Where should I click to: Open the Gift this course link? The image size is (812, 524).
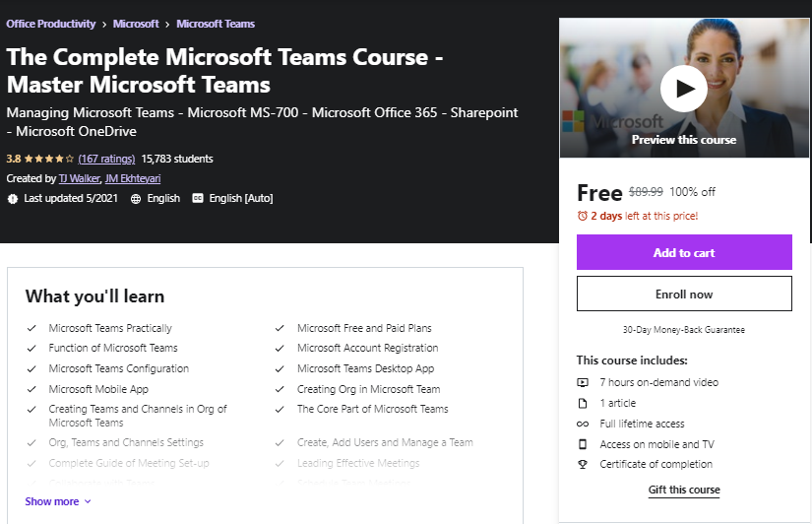[x=684, y=490]
